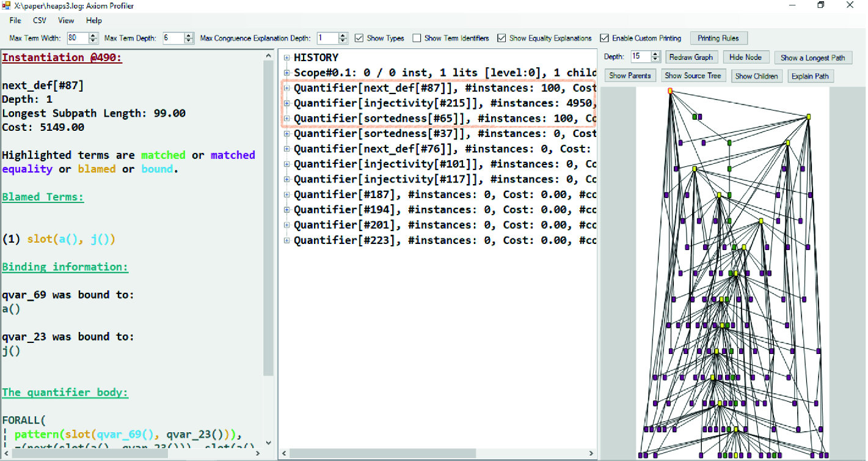Screen dimensions: 868x461
Task: Click the left panel scroll down arrow
Action: pos(268,444)
